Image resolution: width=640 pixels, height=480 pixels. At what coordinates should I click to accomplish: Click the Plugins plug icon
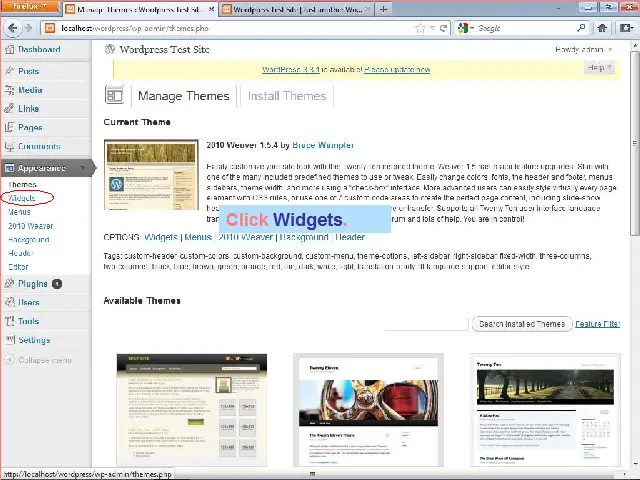[x=9, y=284]
